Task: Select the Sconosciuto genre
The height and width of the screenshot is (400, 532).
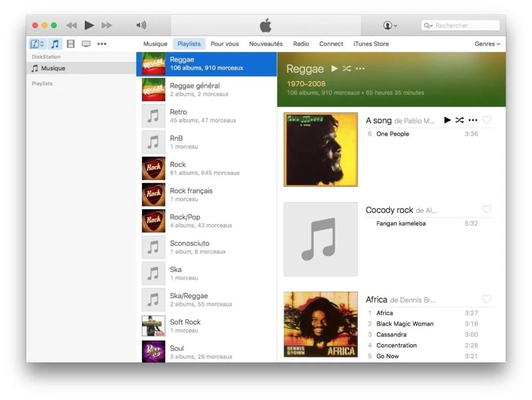Action: tap(207, 247)
